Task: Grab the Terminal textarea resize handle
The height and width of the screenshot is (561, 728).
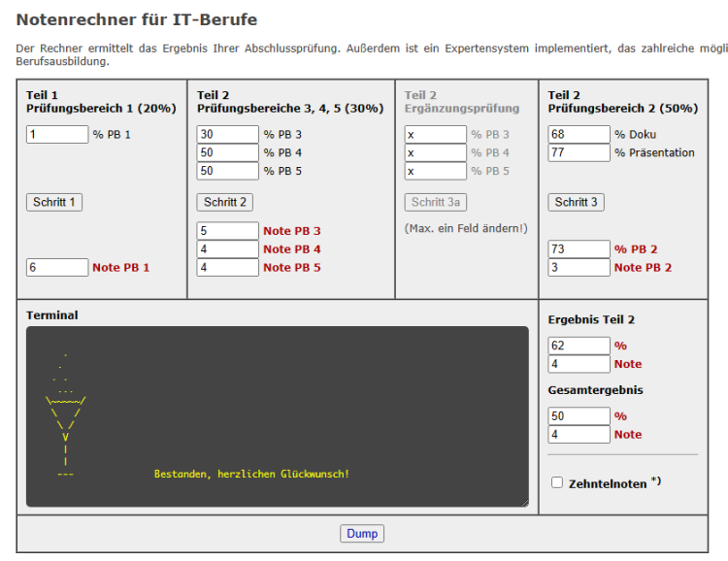Action: [524, 502]
